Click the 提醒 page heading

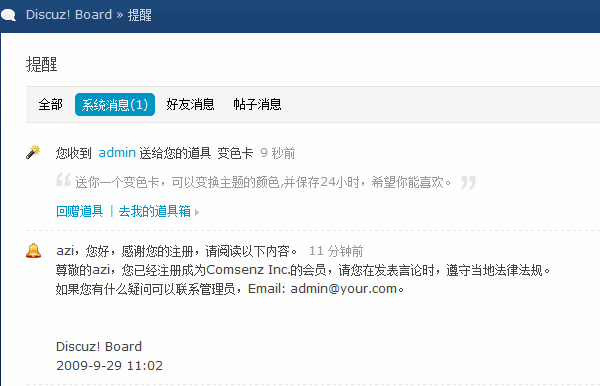click(42, 64)
